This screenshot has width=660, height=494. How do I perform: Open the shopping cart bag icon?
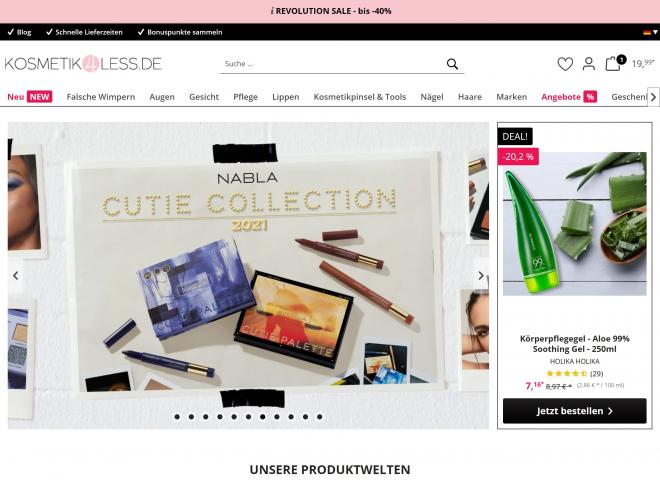[x=615, y=63]
